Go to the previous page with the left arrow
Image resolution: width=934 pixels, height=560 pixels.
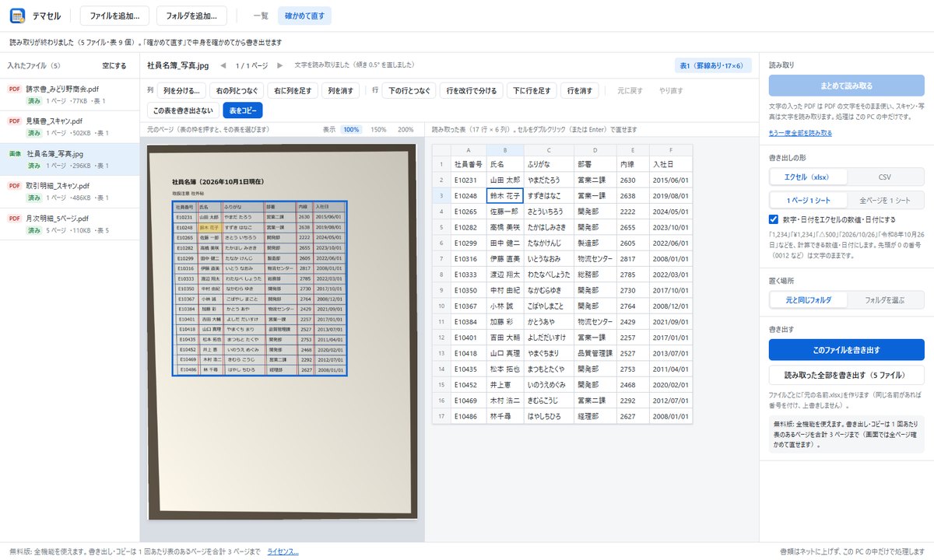223,65
